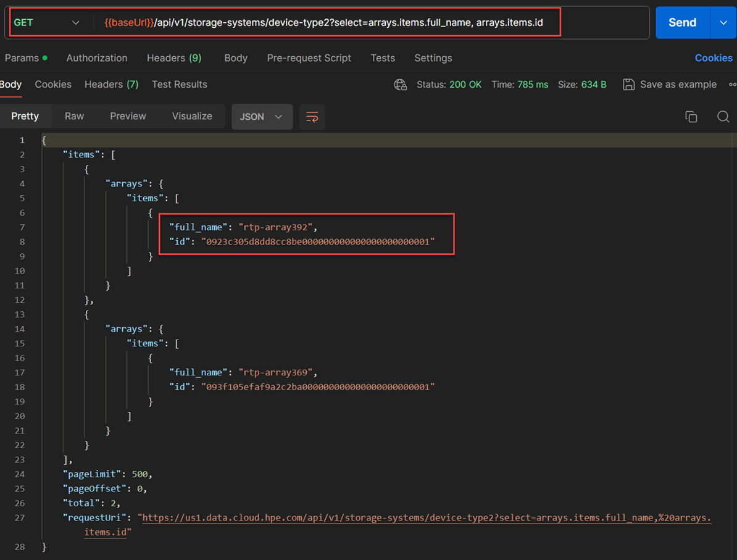This screenshot has height=560, width=737.
Task: Click the "total" key
Action: 81,503
